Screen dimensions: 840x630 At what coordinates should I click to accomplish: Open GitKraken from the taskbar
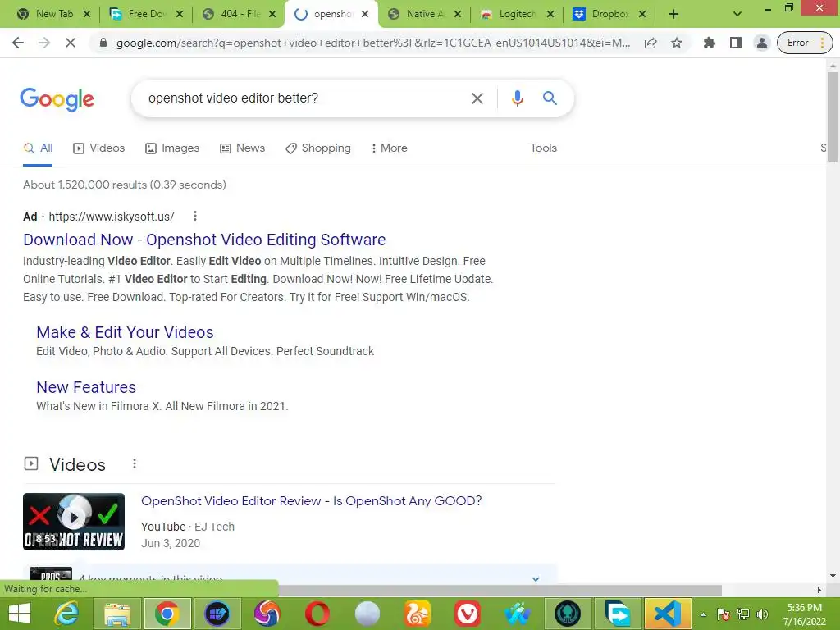click(568, 614)
